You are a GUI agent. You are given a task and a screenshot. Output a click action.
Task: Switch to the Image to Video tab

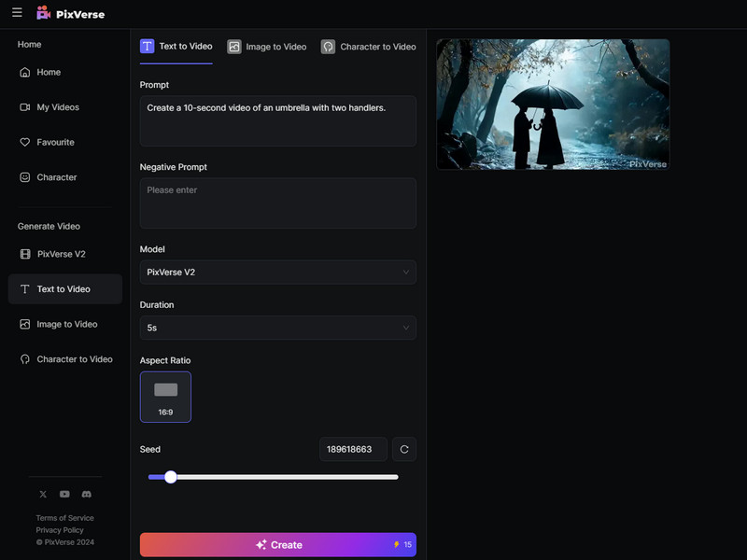(x=267, y=46)
